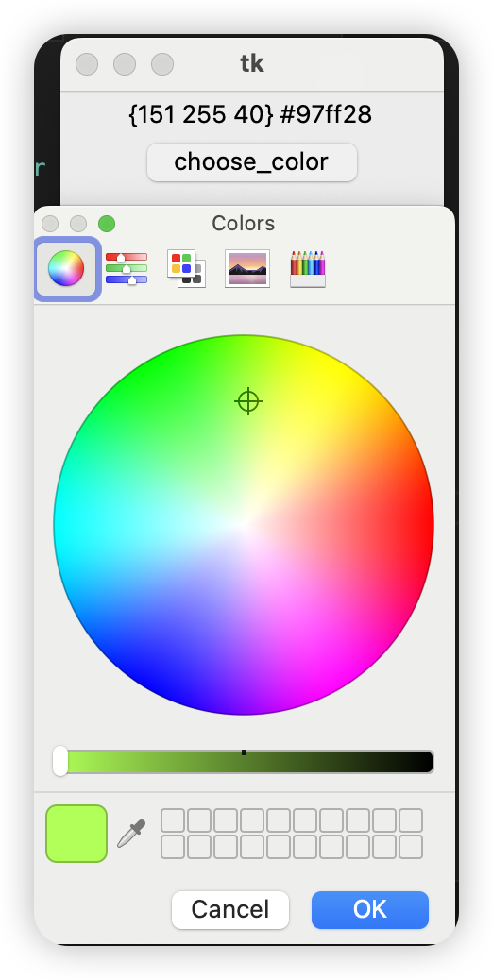
Task: Open the Color Palettes mode
Action: coord(186,269)
